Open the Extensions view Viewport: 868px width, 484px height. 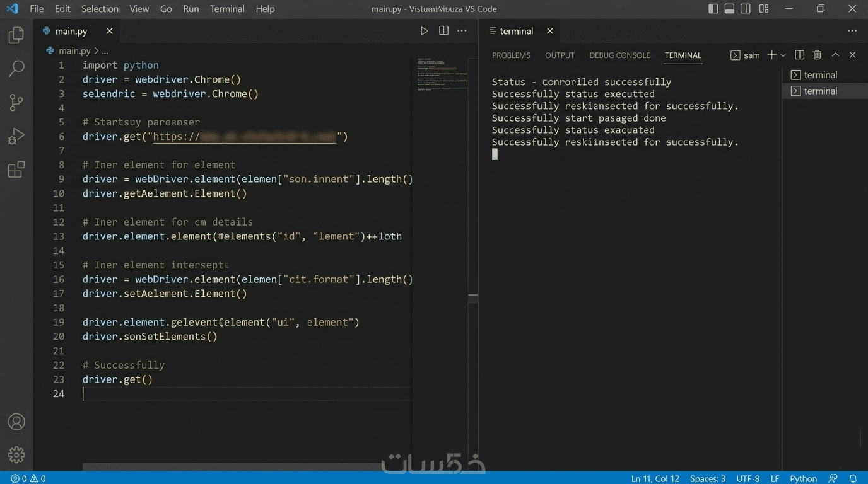[16, 170]
